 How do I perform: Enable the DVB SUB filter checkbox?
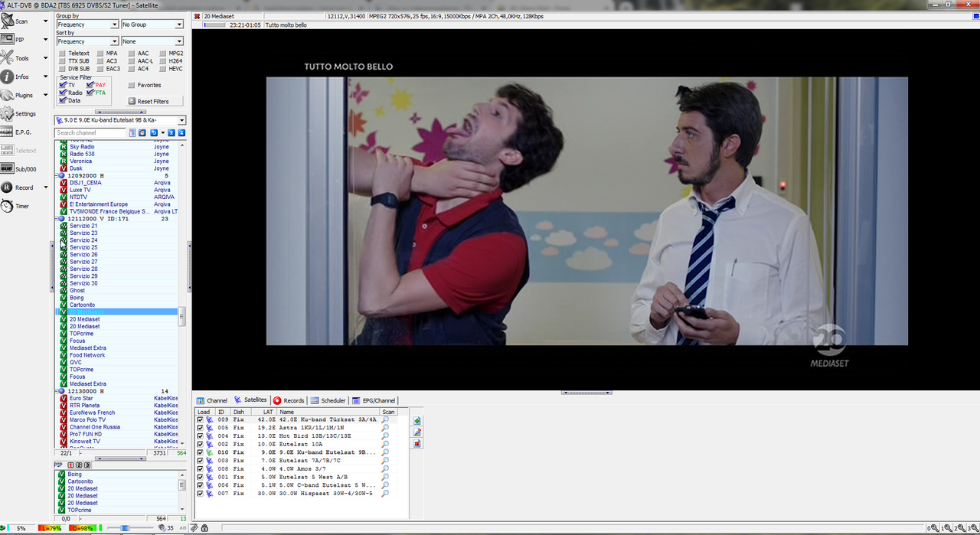pyautogui.click(x=62, y=69)
